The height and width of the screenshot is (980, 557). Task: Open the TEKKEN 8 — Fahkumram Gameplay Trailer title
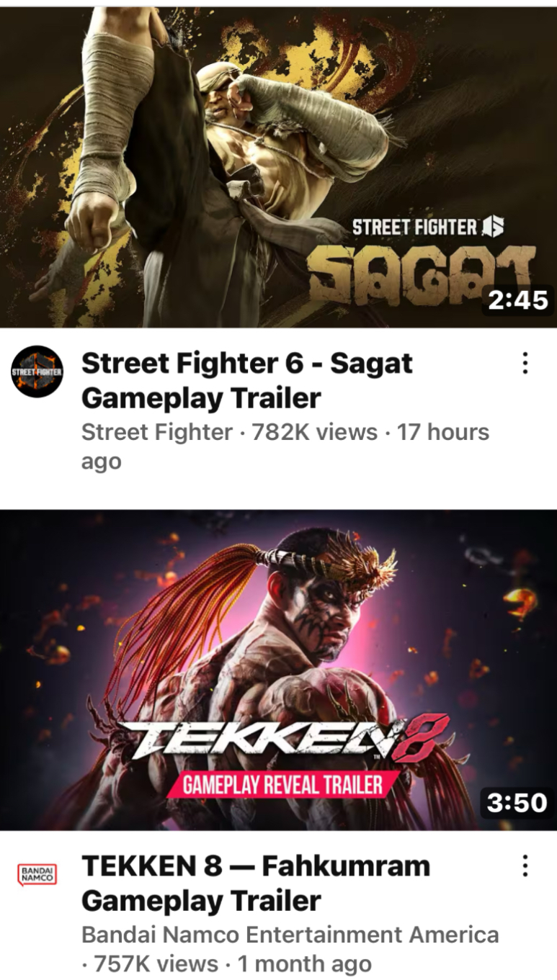(x=256, y=883)
